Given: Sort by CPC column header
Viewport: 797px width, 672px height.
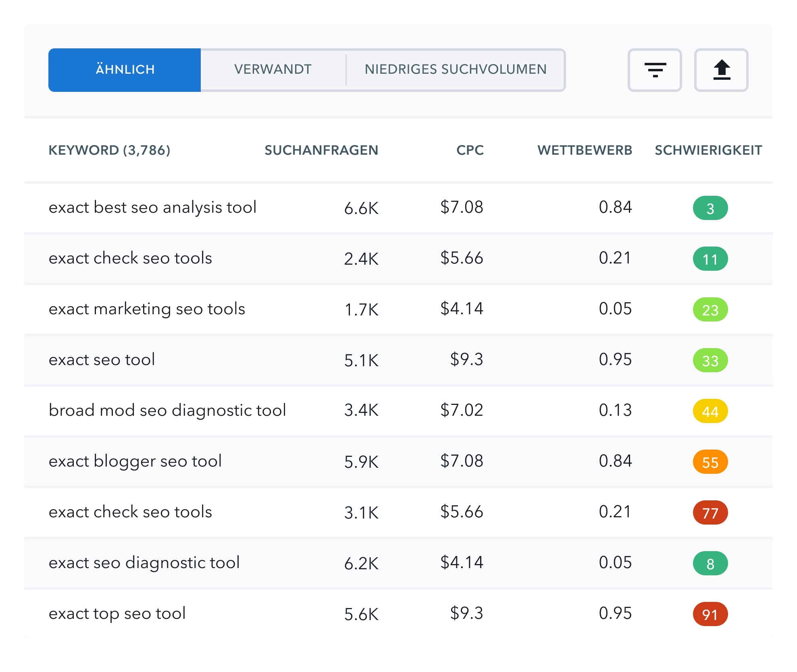Looking at the screenshot, I should tap(470, 150).
